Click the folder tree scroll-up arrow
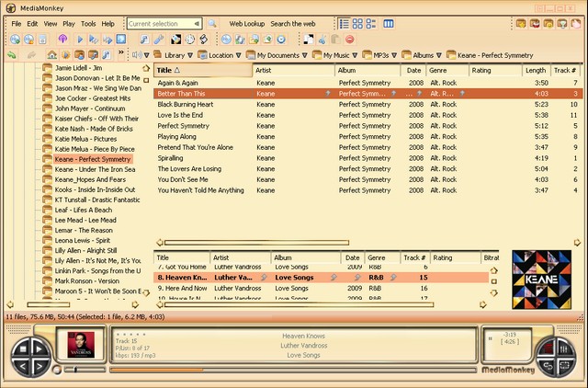The width and height of the screenshot is (588, 388). coord(146,68)
